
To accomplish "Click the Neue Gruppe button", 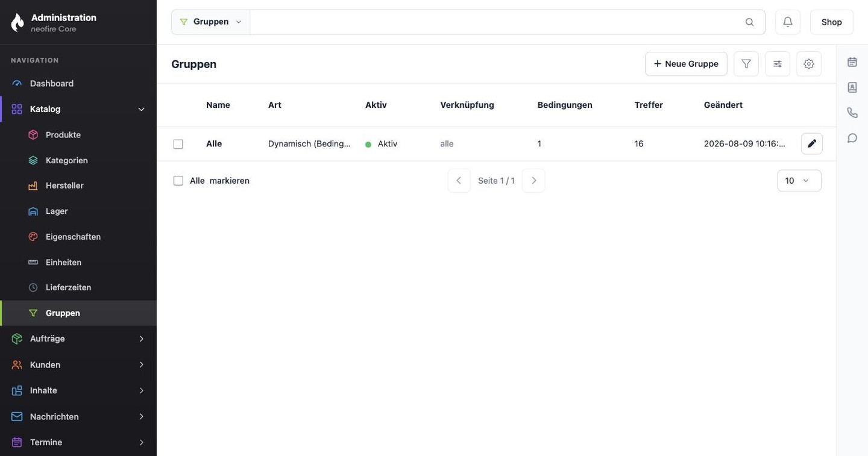I will [x=686, y=64].
